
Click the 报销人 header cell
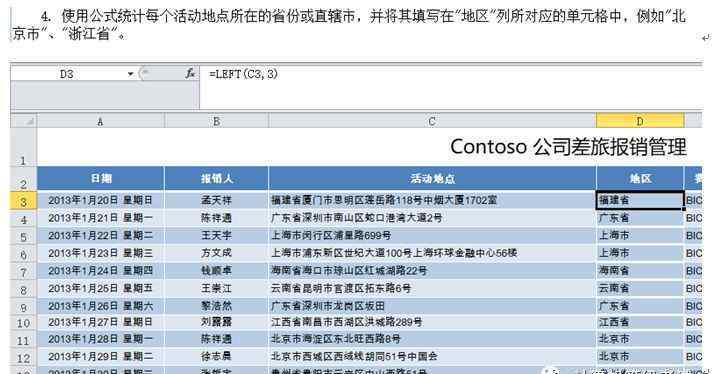[216, 178]
